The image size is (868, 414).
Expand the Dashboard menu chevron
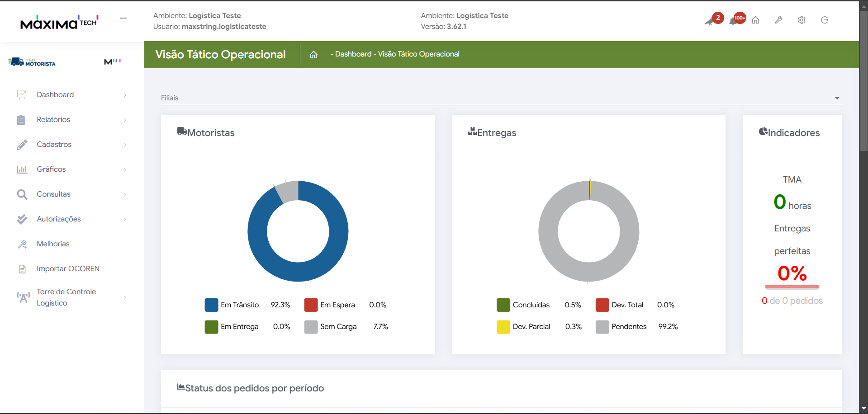click(x=125, y=95)
